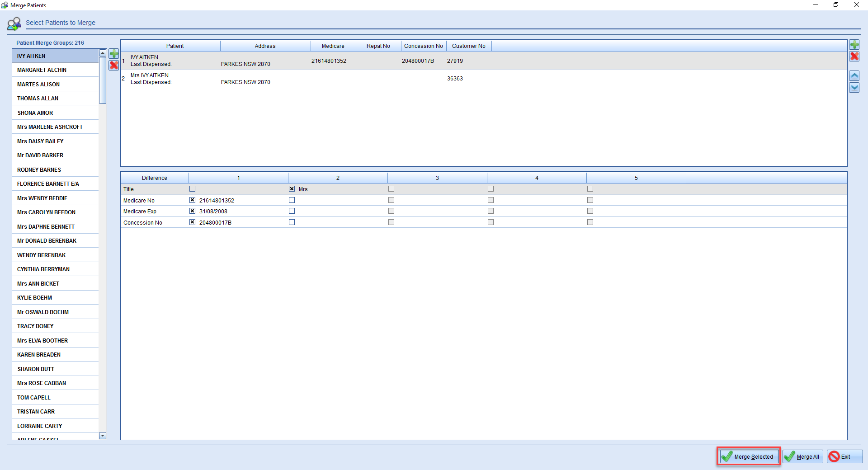The width and height of the screenshot is (868, 470).
Task: Select KYLIE BOEHM
Action: 55,298
